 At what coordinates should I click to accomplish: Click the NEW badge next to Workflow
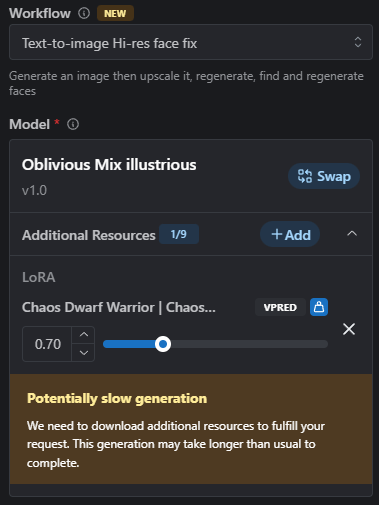115,14
